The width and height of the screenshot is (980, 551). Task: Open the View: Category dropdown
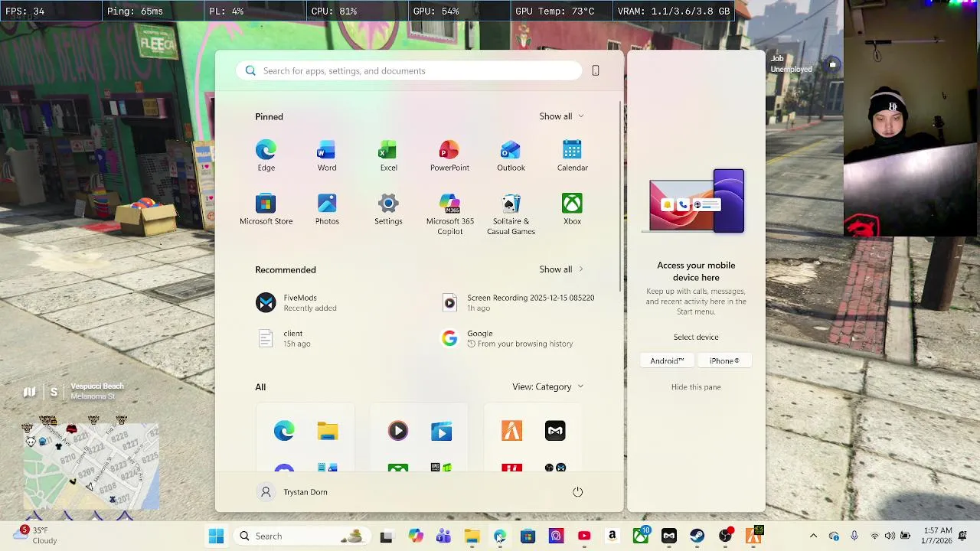coord(547,386)
